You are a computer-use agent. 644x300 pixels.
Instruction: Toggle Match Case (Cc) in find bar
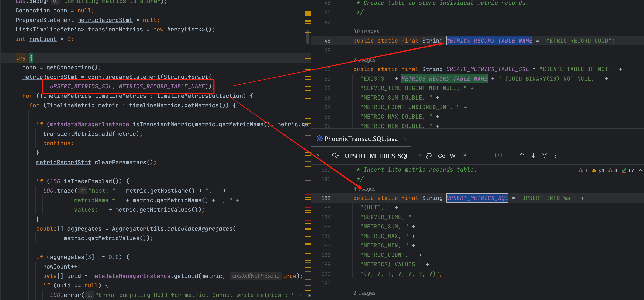click(441, 156)
